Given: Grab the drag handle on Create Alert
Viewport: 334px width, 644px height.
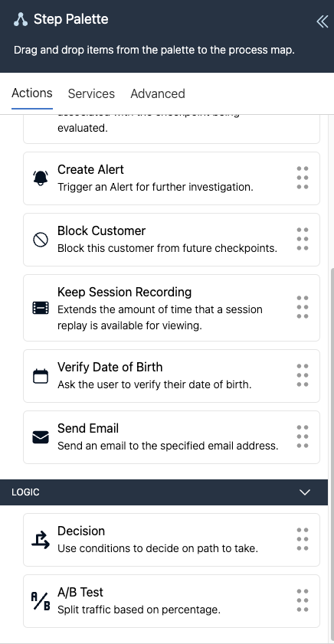Looking at the screenshot, I should (303, 178).
